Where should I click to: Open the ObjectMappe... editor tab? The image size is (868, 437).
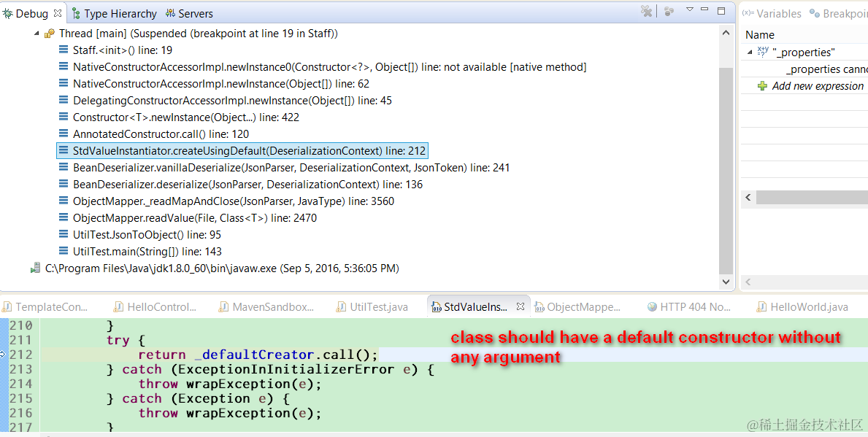click(578, 307)
